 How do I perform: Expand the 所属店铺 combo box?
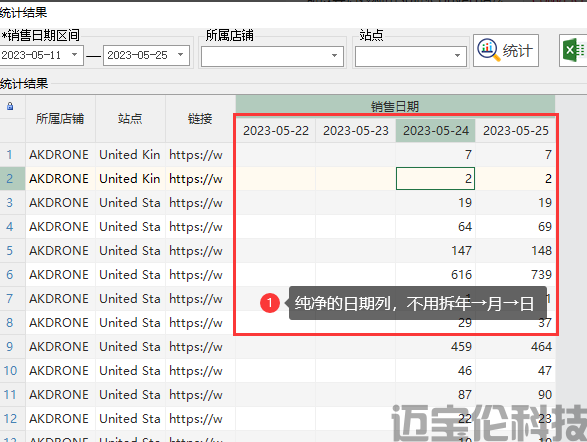click(x=272, y=56)
